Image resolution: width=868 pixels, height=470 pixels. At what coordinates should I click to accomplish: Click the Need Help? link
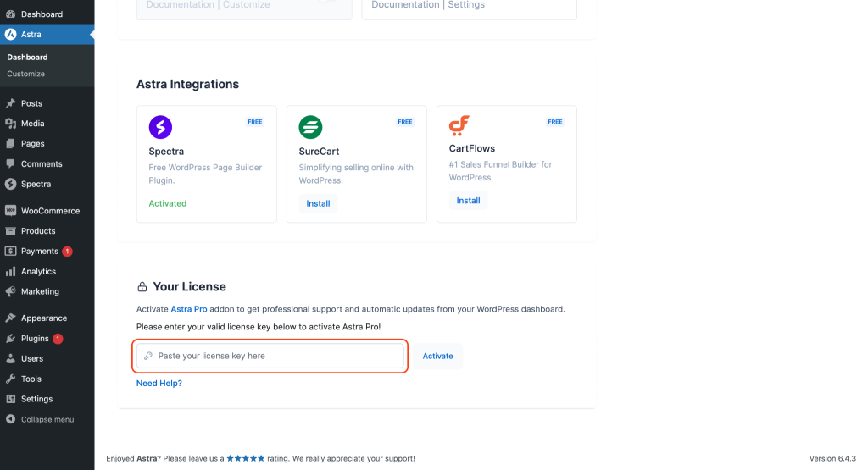click(159, 383)
